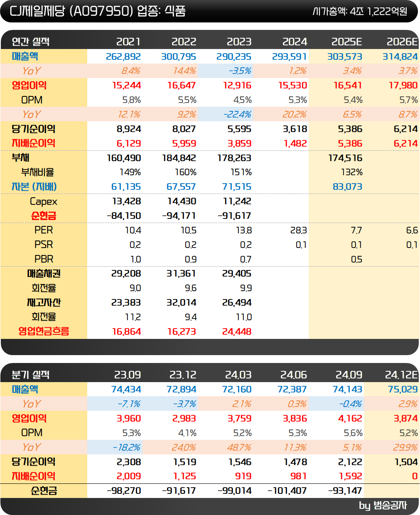Click the annual 순현금 value -84,150
The image size is (420, 515).
[x=124, y=216]
